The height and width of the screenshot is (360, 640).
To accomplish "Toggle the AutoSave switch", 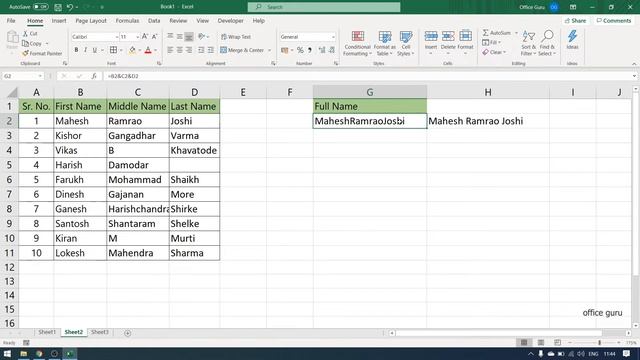I will [40, 7].
